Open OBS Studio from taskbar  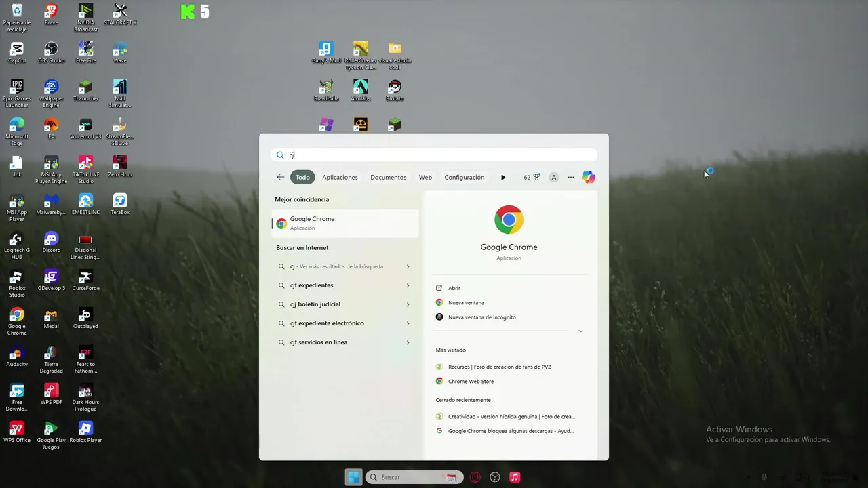pyautogui.click(x=495, y=477)
